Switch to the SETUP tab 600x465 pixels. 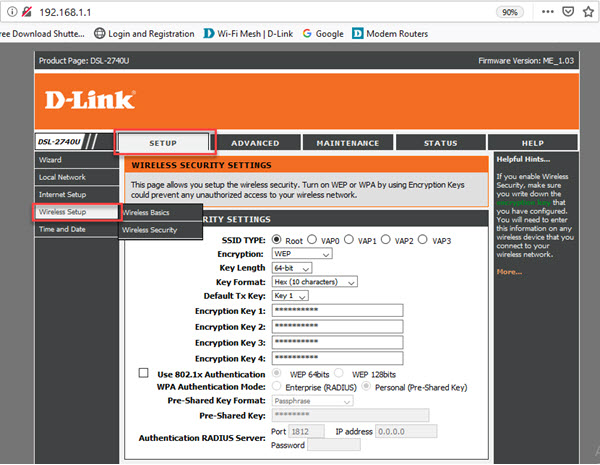click(x=163, y=143)
